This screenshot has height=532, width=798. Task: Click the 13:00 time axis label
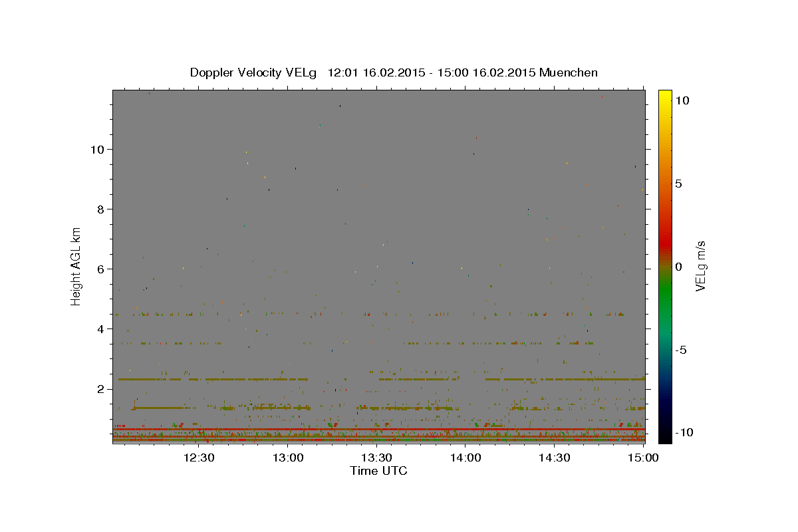[x=289, y=458]
